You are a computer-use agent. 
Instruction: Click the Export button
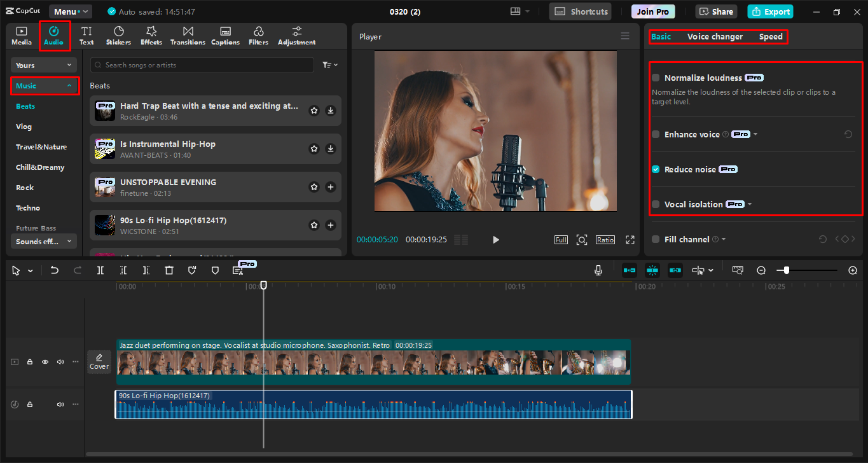coord(770,11)
